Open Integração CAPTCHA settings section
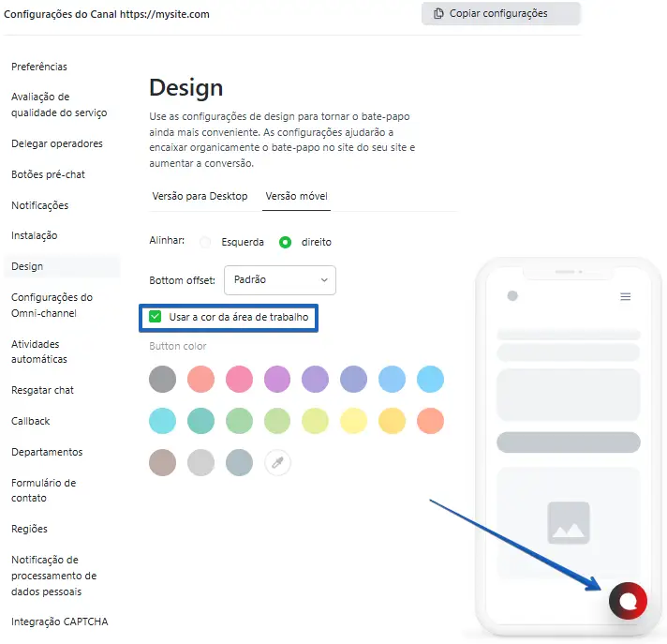The height and width of the screenshot is (644, 667). [60, 622]
